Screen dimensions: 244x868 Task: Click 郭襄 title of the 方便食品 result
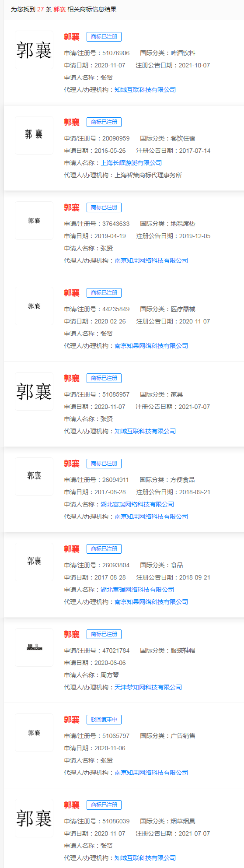[72, 464]
